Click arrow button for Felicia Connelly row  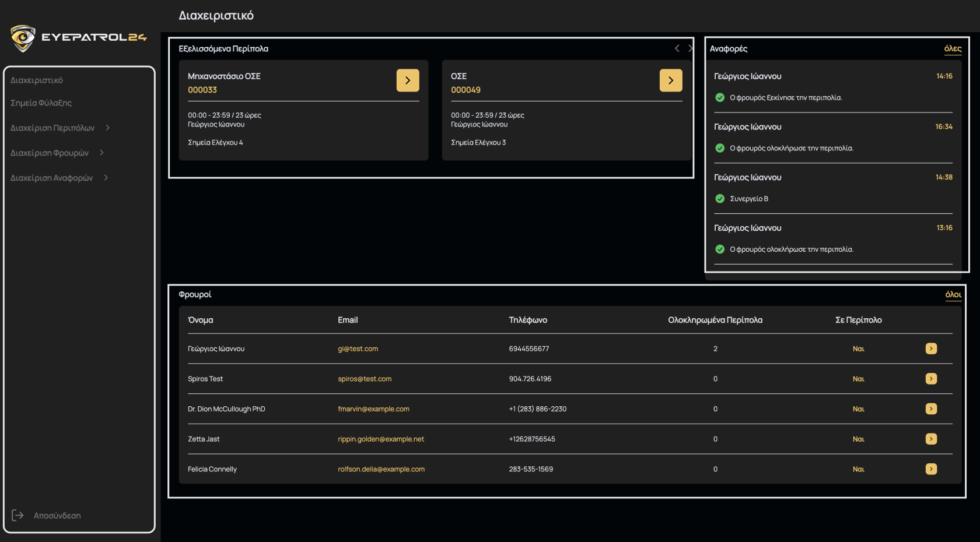[931, 469]
